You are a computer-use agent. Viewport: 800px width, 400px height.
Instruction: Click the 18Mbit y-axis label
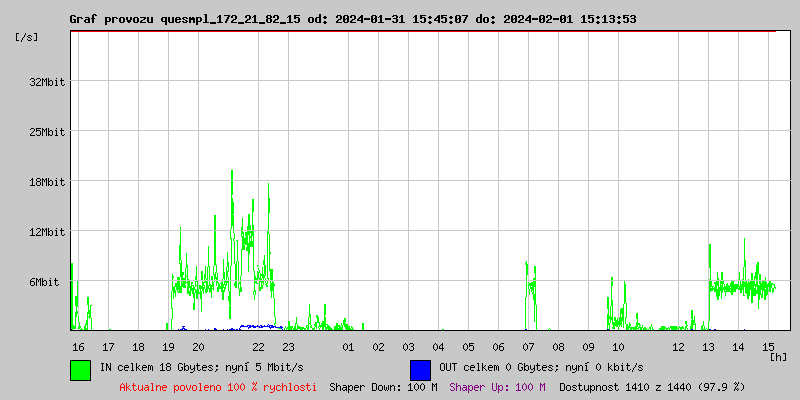tap(47, 182)
